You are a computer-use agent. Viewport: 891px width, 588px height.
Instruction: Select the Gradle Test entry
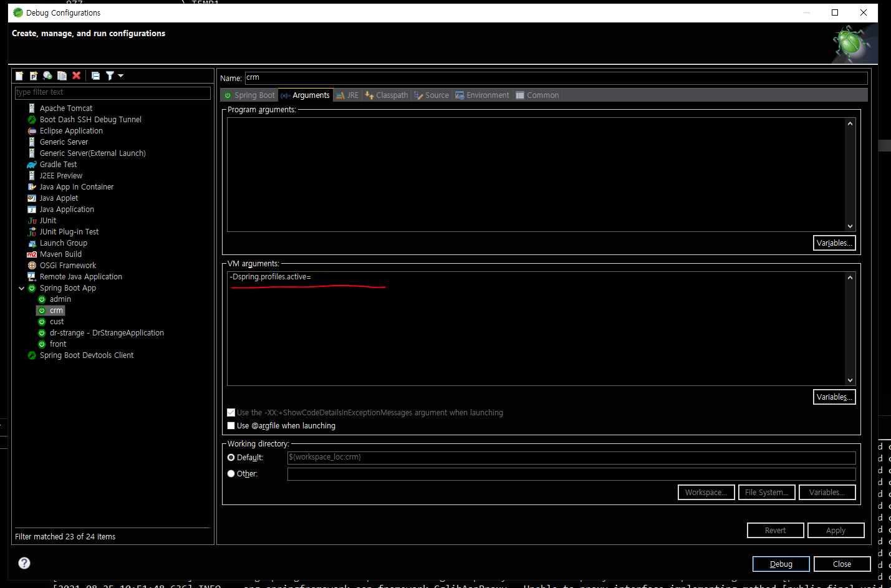coord(58,165)
